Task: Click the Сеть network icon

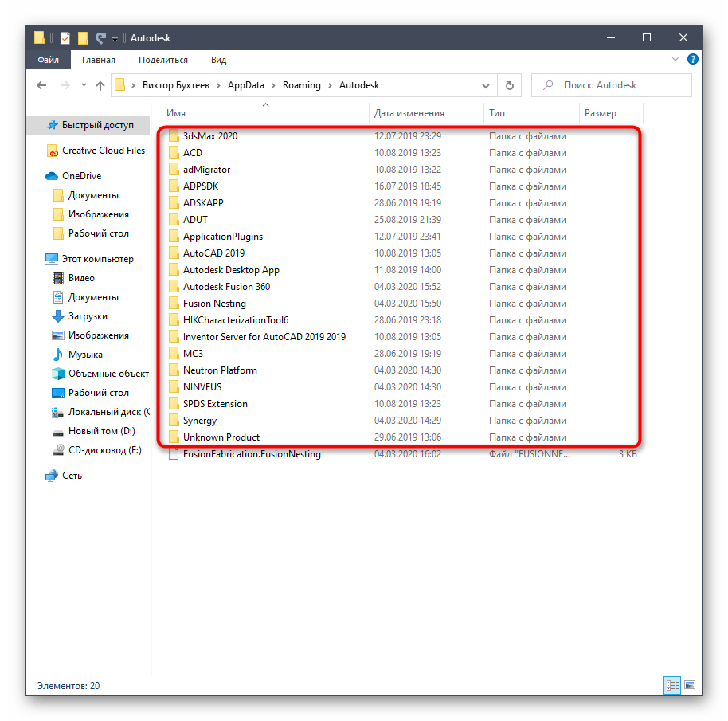Action: coord(52,476)
